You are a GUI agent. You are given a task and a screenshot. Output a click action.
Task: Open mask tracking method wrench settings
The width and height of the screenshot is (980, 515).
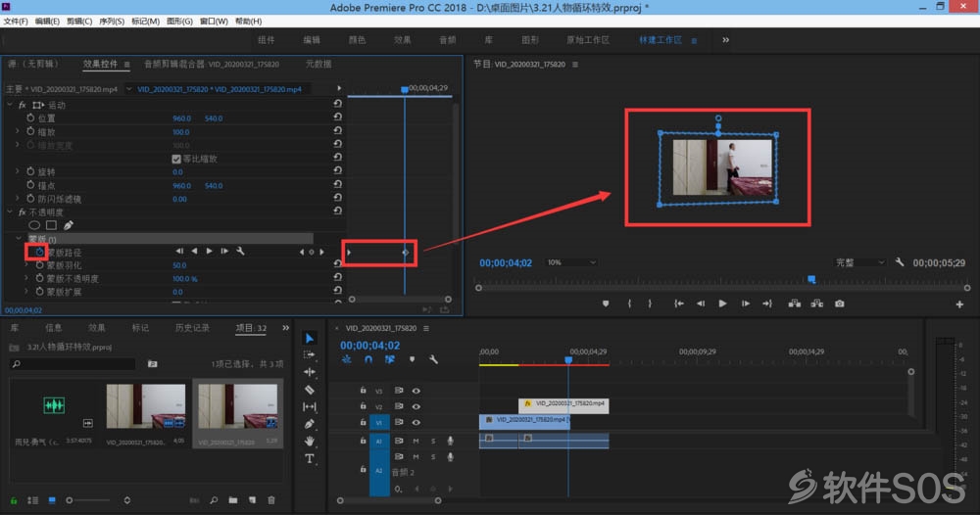[240, 251]
